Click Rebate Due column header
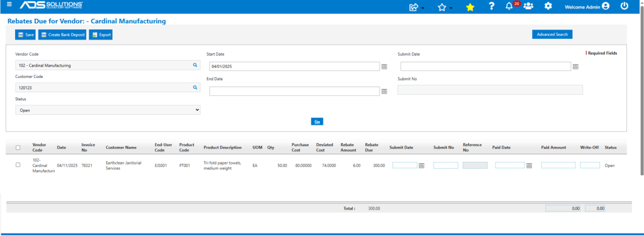 click(372, 147)
